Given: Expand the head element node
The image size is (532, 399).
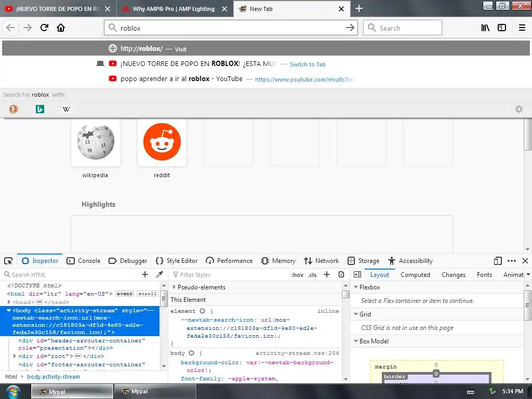Looking at the screenshot, I should pyautogui.click(x=9, y=302).
